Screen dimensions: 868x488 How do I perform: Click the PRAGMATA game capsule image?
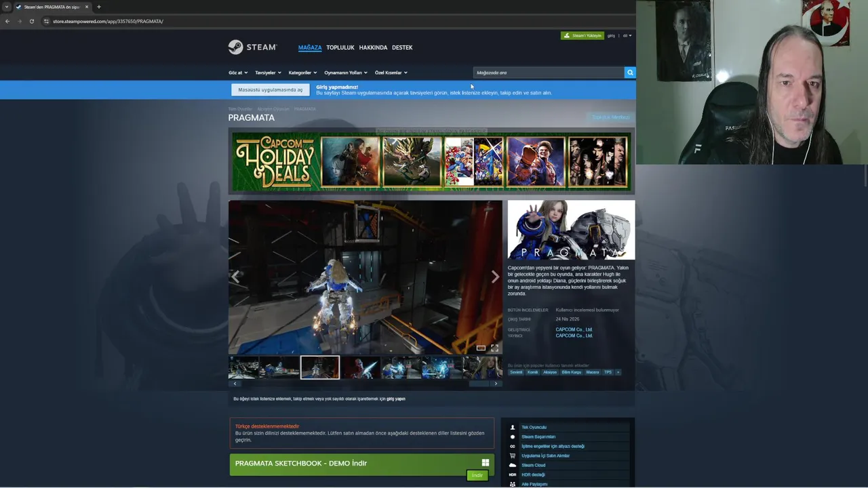coord(571,230)
